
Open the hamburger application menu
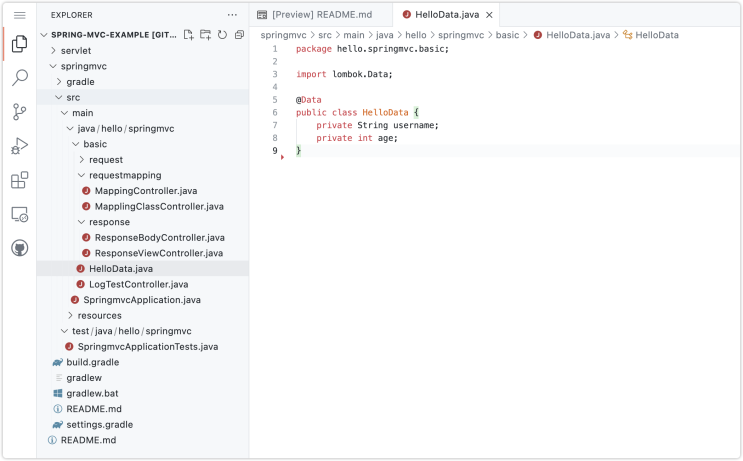pyautogui.click(x=19, y=16)
